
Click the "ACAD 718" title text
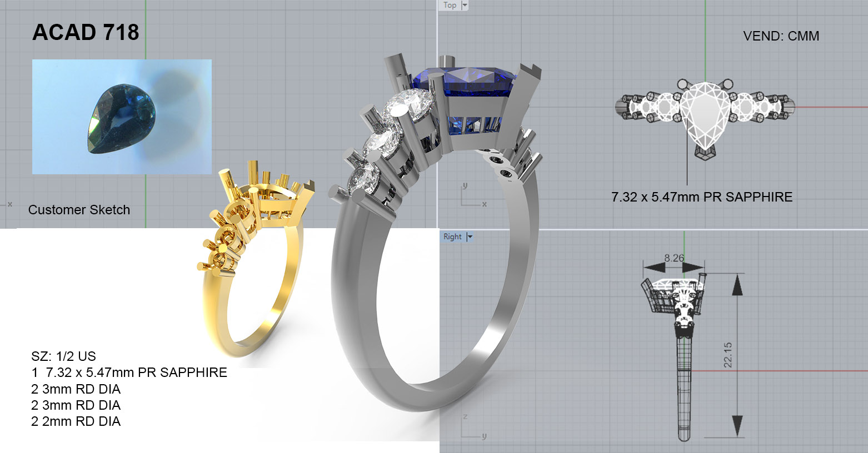86,33
